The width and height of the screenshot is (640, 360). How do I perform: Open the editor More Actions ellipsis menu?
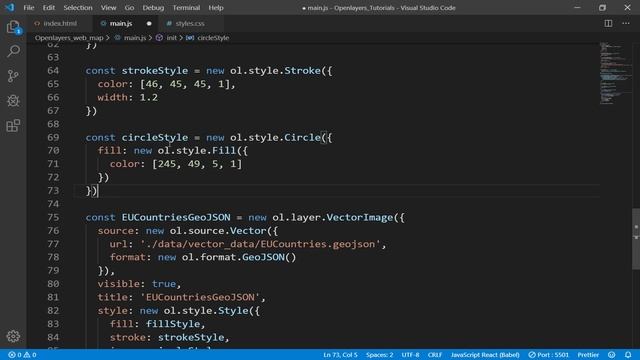(626, 24)
